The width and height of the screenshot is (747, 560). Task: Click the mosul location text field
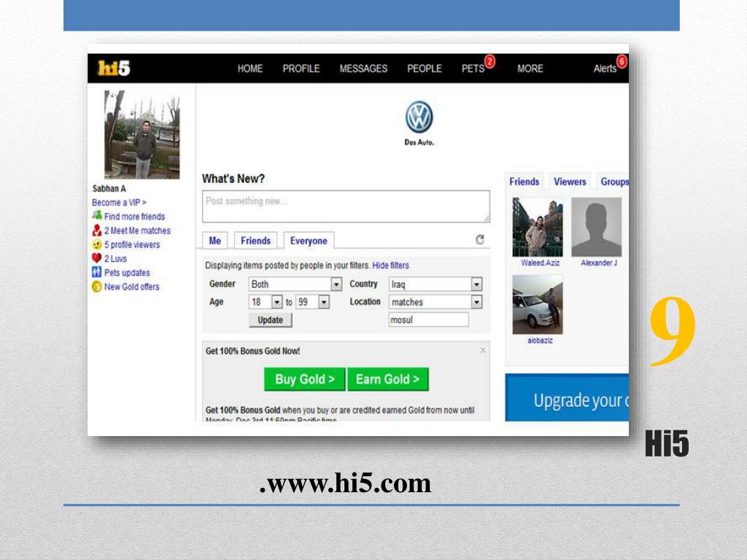[x=429, y=320]
